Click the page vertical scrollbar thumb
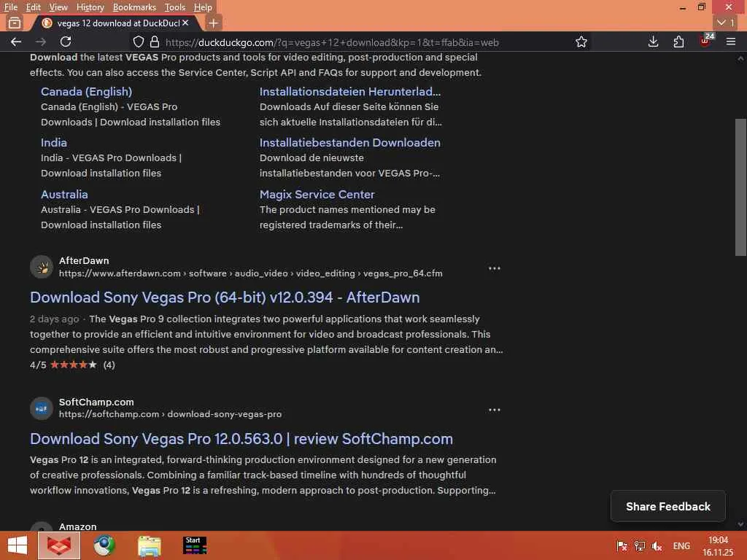 point(740,187)
